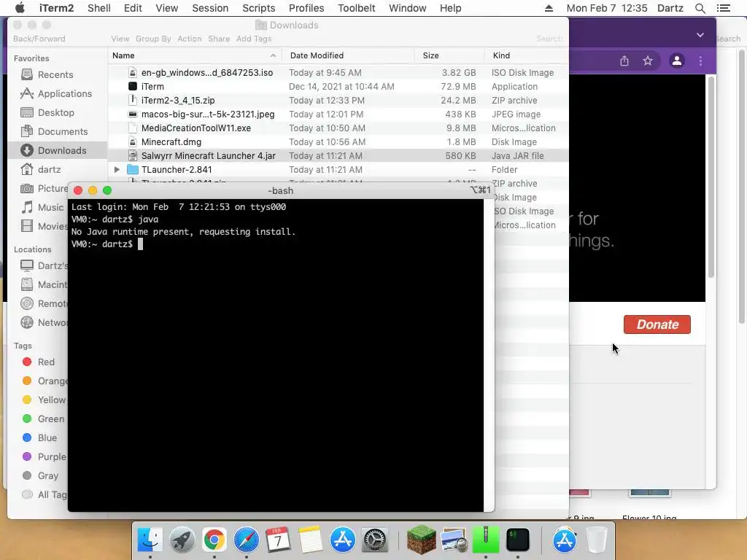Select iTerm2-3_4_15.zip file row
The width and height of the screenshot is (747, 560).
[338, 101]
